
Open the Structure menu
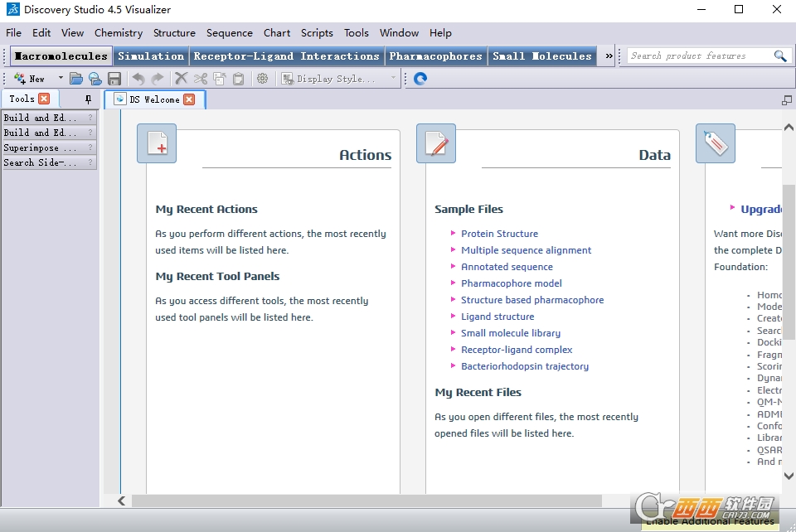pyautogui.click(x=174, y=33)
